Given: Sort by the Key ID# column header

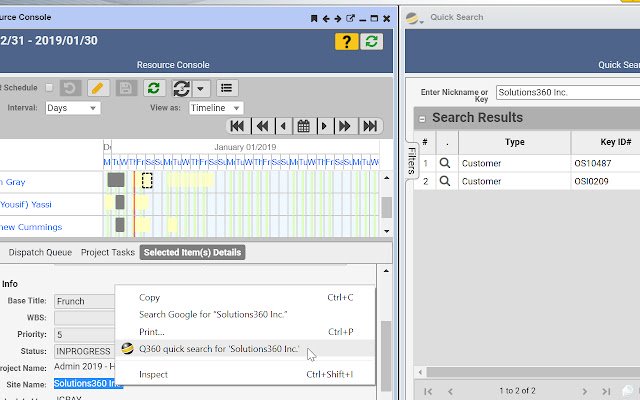Looking at the screenshot, I should pos(615,142).
